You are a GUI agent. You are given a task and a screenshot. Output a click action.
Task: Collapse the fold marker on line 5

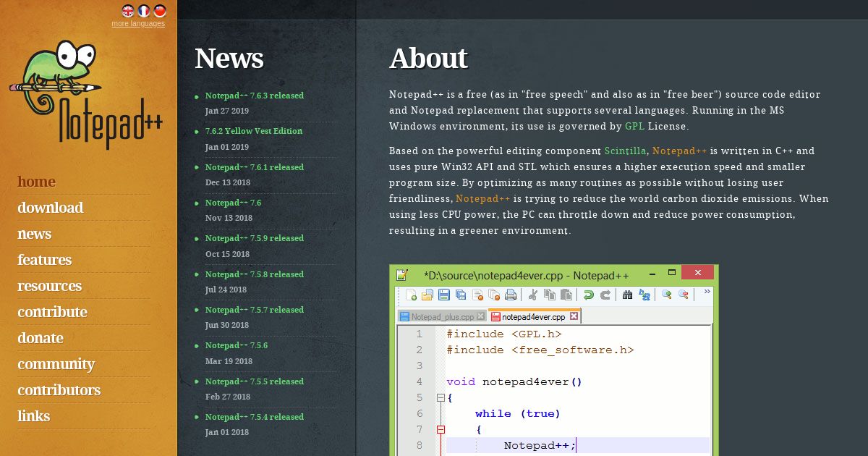pos(441,397)
